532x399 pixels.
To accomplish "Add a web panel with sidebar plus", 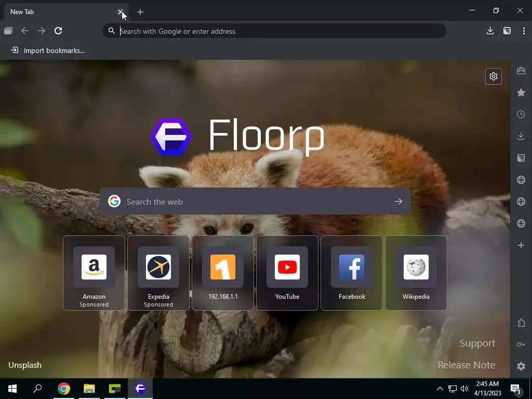I will [x=521, y=245].
